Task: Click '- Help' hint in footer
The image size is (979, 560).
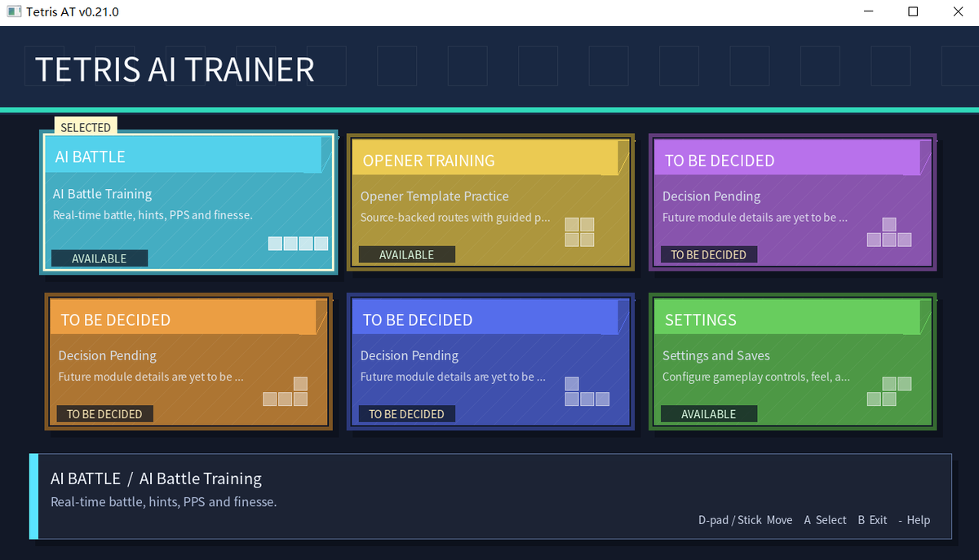Action: (914, 520)
